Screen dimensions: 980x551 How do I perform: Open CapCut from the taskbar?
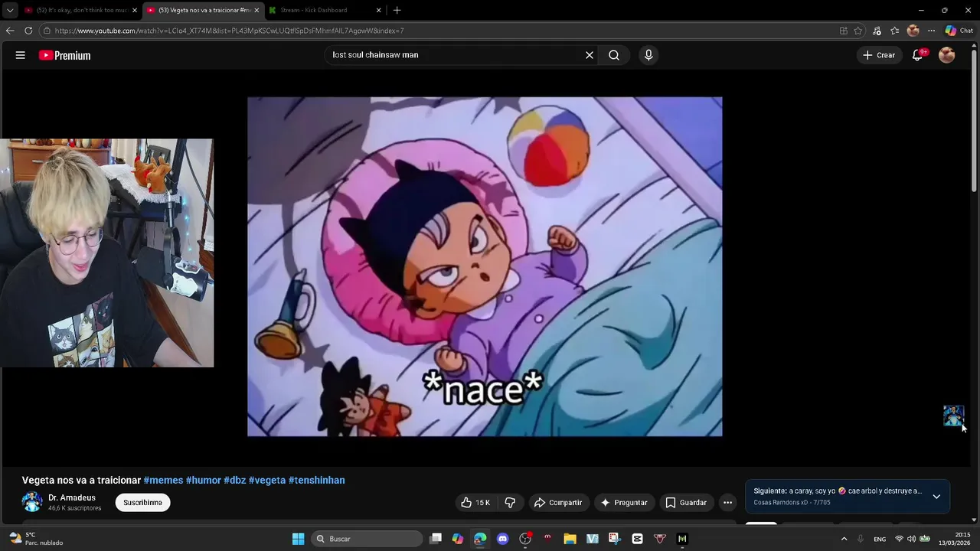(x=637, y=539)
